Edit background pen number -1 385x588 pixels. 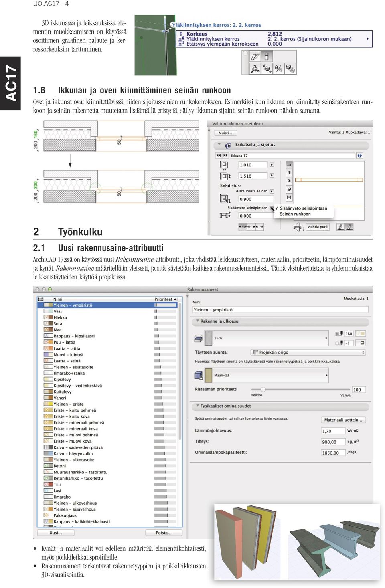349,343
